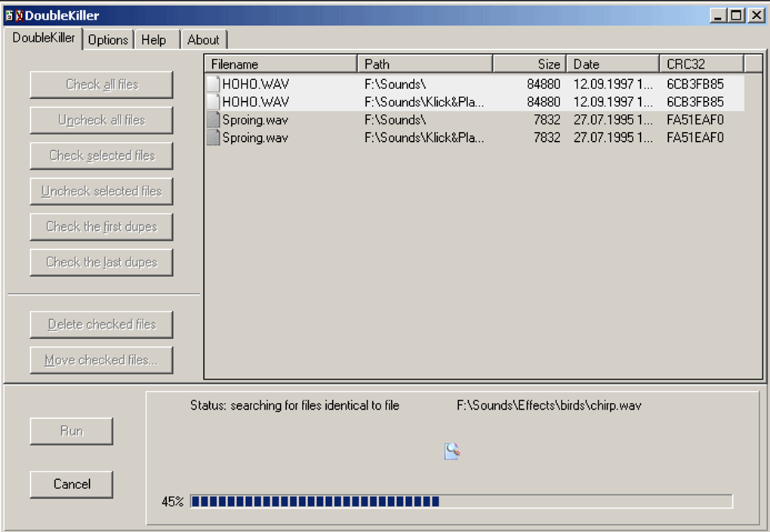Cancel the duplicate search
This screenshot has width=770, height=532.
click(x=72, y=484)
